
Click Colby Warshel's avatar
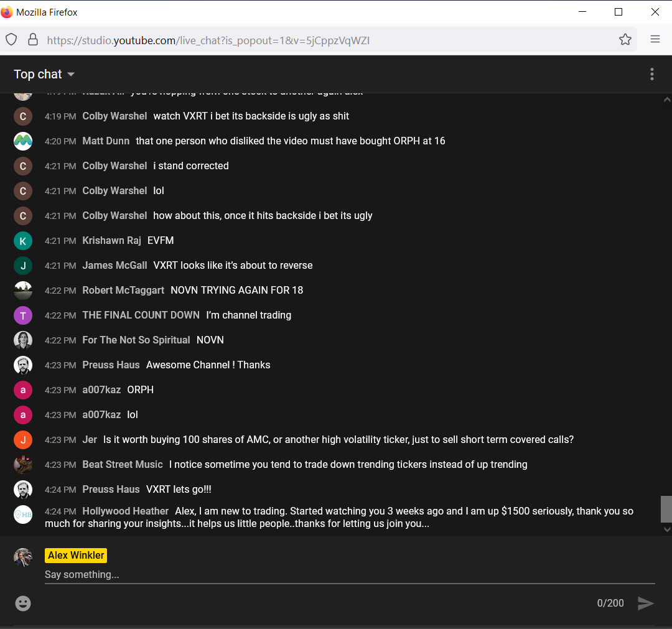click(x=23, y=116)
